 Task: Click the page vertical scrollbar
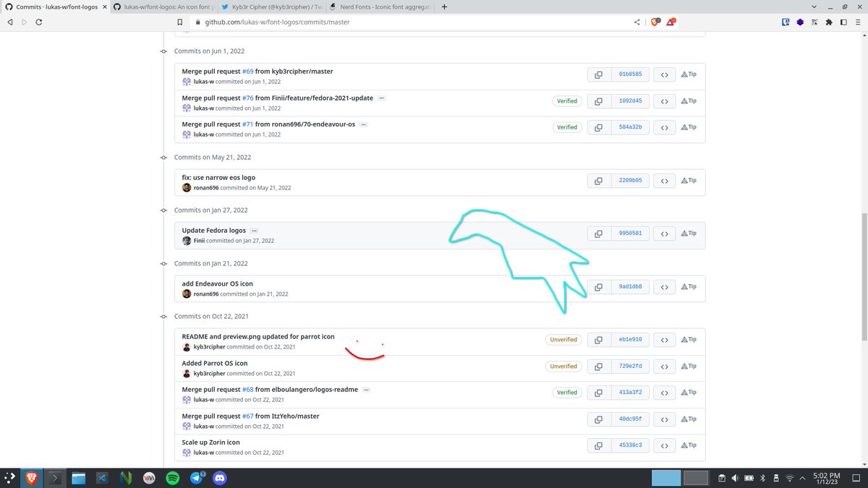[864, 276]
